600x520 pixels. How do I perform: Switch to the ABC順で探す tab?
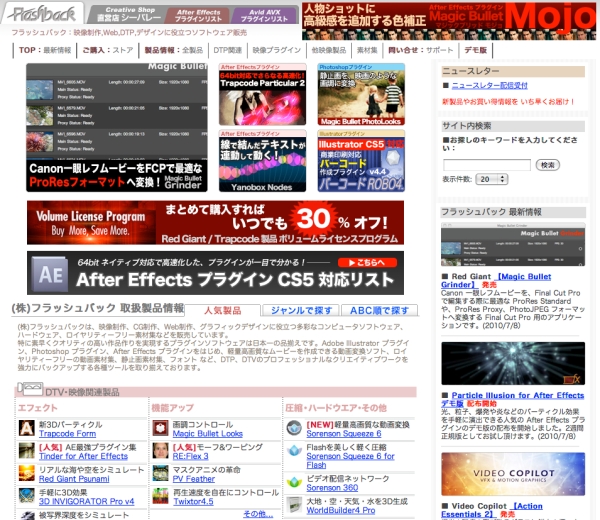(380, 311)
